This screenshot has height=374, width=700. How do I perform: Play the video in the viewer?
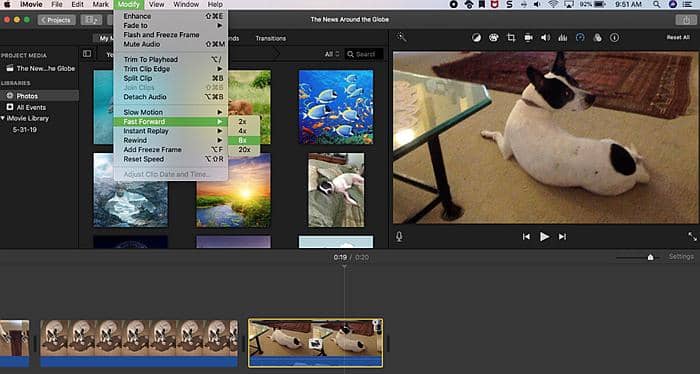pyautogui.click(x=544, y=237)
